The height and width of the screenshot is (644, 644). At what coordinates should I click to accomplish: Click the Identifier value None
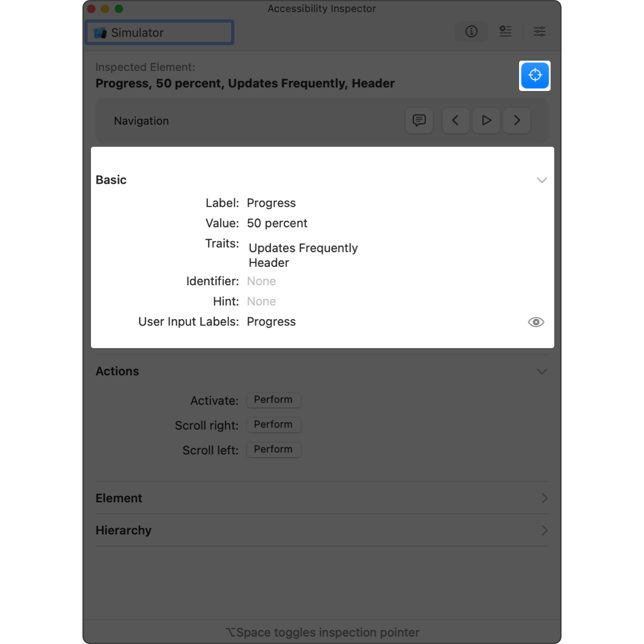[x=261, y=281]
